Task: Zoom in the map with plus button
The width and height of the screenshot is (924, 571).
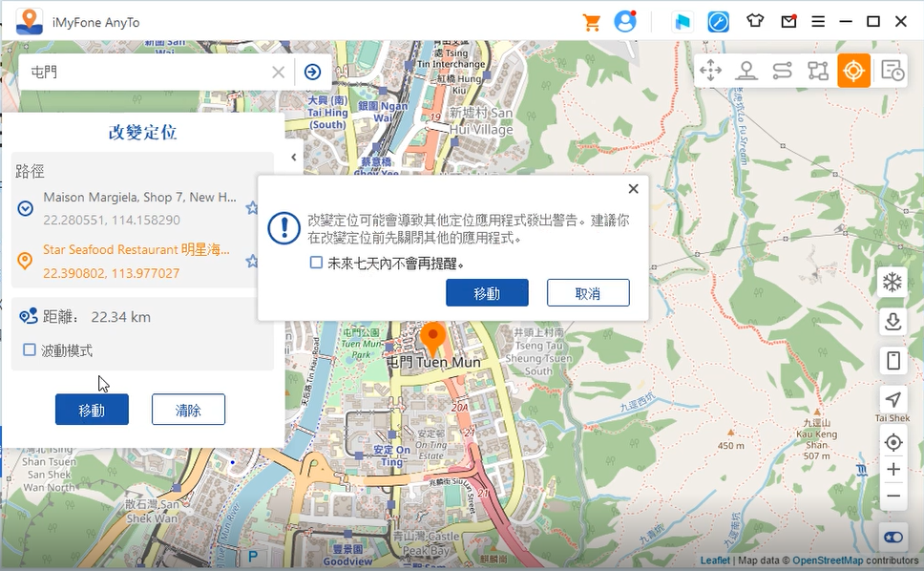Action: tap(892, 470)
